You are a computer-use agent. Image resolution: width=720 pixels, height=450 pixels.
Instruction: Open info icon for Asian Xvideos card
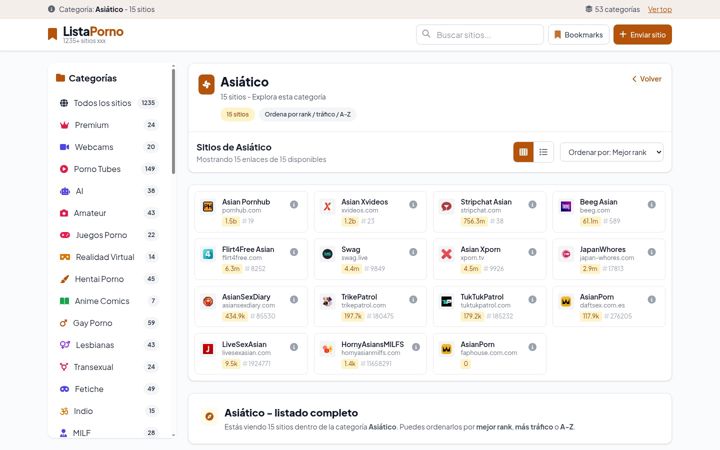tap(413, 205)
